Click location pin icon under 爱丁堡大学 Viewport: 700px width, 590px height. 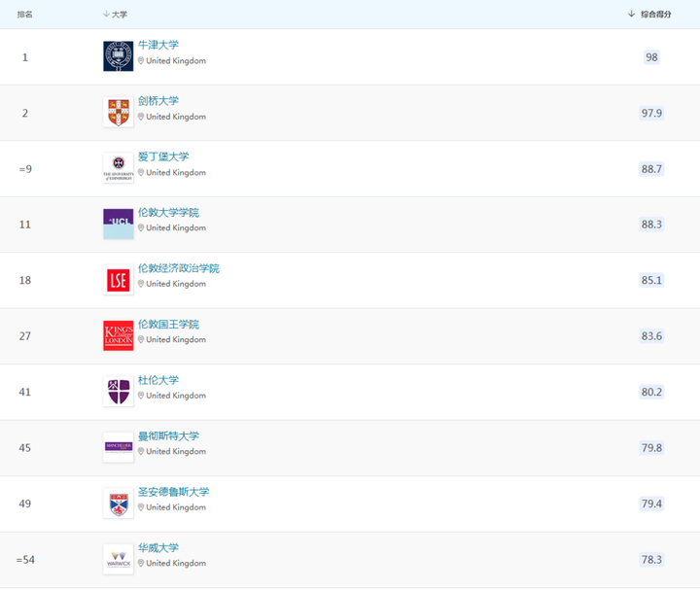point(141,172)
